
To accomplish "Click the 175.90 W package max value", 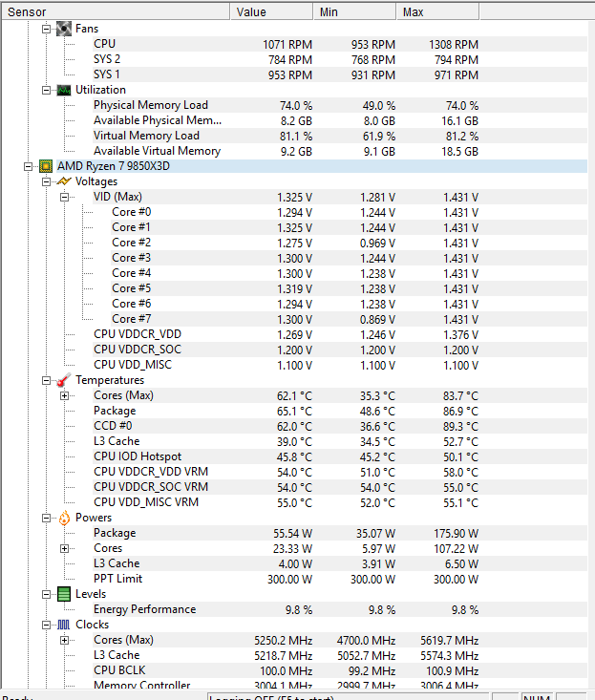I will [456, 534].
